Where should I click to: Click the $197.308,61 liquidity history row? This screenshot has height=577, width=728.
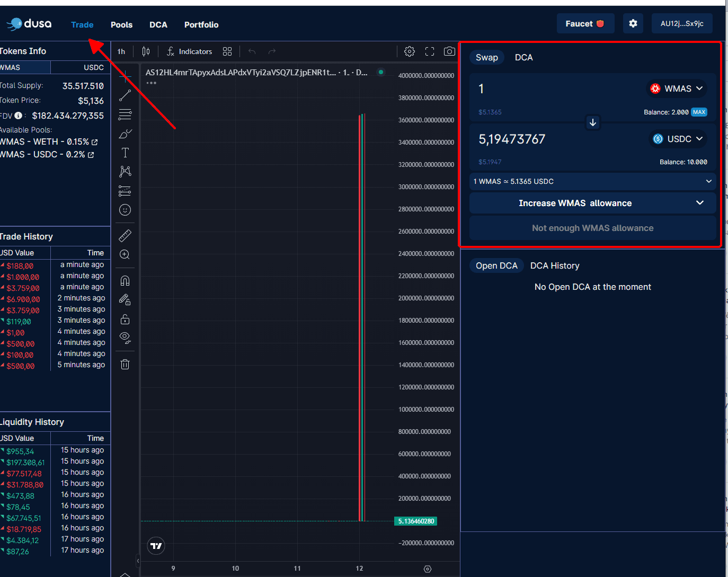click(x=55, y=463)
